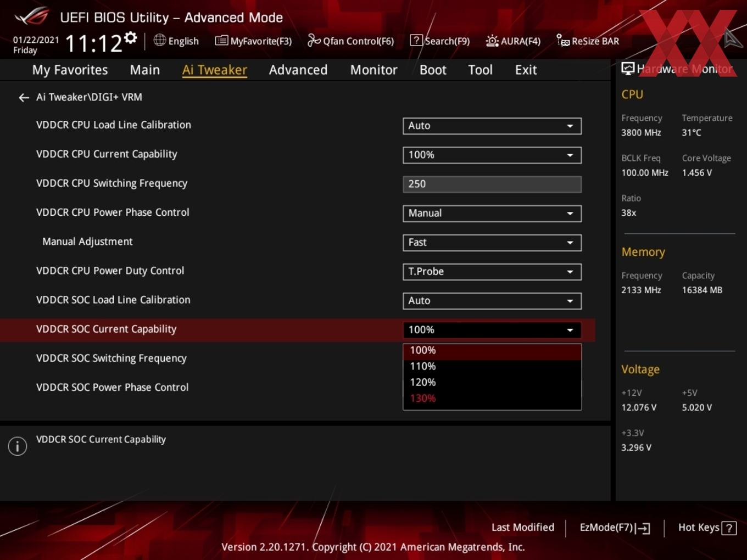Click Ai Tweaker\DIGI+ VRM breadcrumb text
The width and height of the screenshot is (747, 560).
[x=89, y=97]
